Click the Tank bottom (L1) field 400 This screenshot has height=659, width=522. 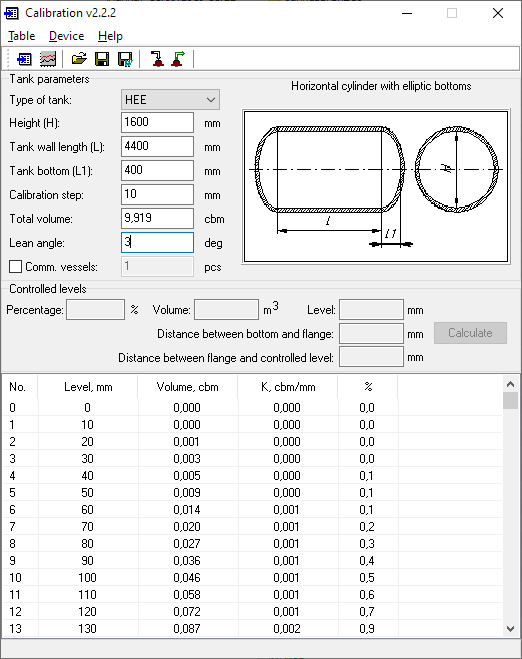point(157,170)
